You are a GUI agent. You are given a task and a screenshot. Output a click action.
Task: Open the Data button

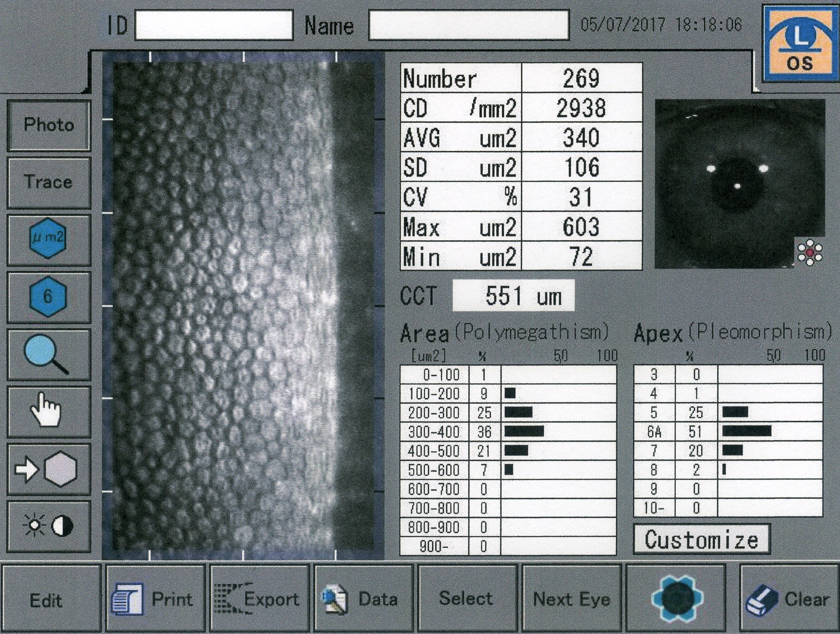point(363,598)
